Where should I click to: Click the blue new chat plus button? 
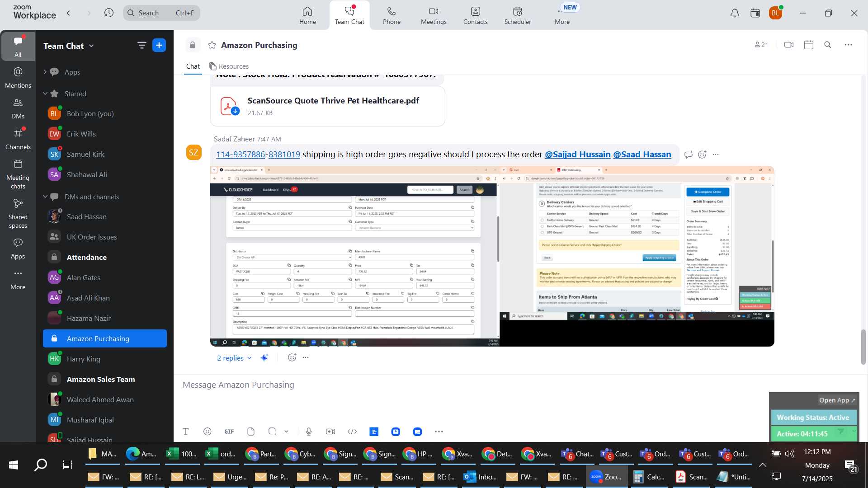[x=159, y=45]
